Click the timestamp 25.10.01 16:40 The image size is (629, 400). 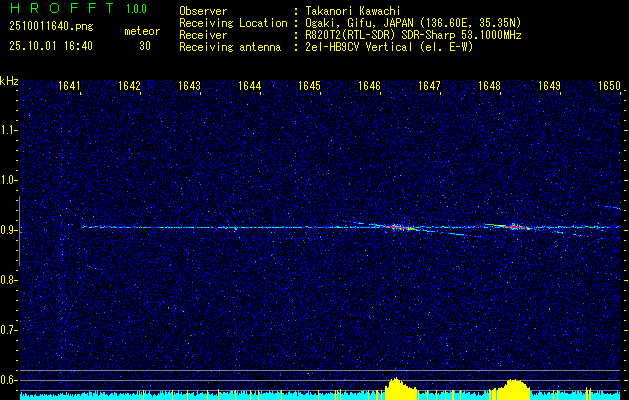click(x=51, y=46)
